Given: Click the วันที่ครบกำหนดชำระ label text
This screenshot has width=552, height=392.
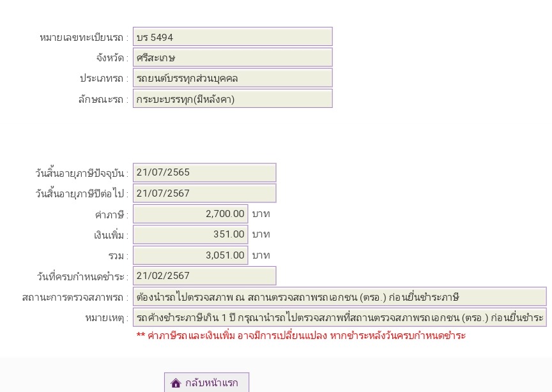Looking at the screenshot, I should [82, 276].
